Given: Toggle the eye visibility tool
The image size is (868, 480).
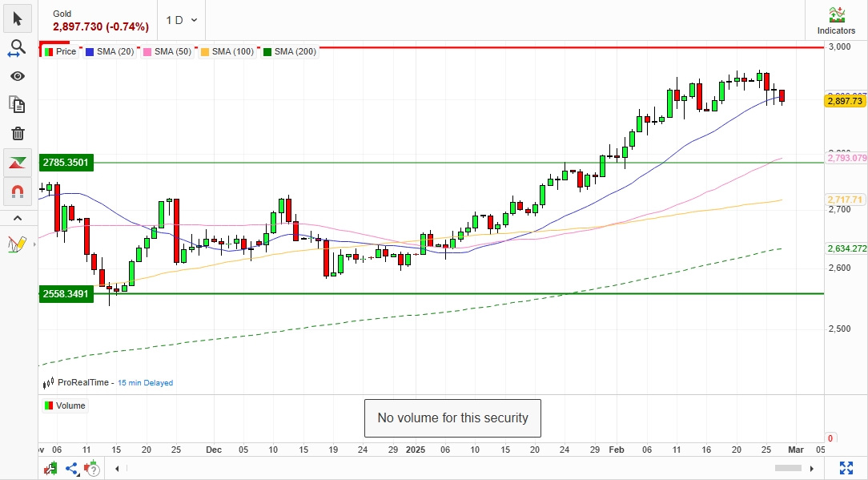Looking at the screenshot, I should [x=18, y=76].
